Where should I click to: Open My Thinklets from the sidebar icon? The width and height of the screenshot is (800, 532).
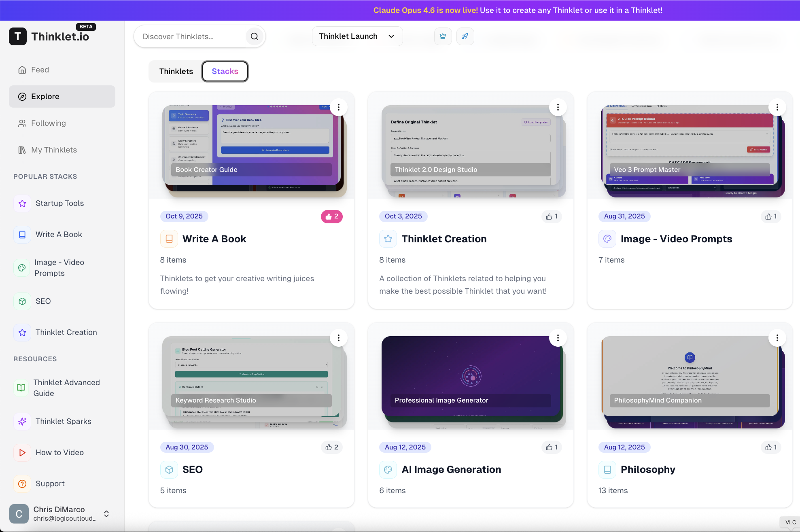pos(22,150)
